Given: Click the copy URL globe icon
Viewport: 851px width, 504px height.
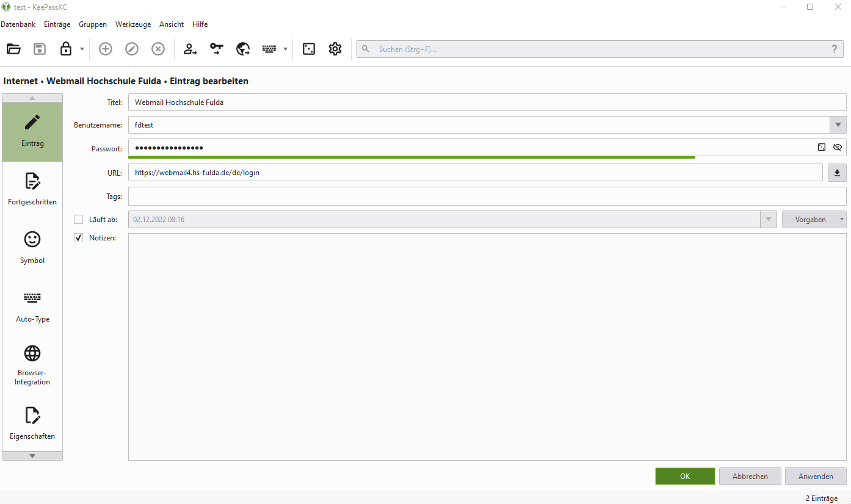Looking at the screenshot, I should pos(243,49).
